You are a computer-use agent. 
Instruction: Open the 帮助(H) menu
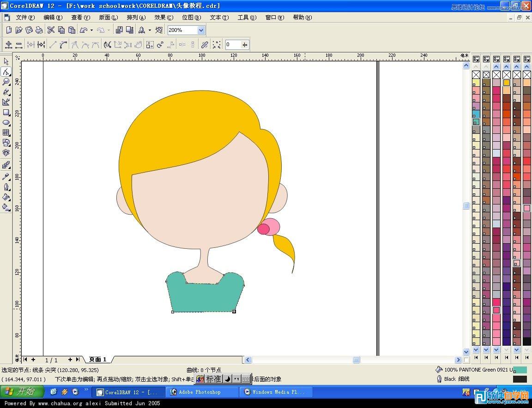click(x=302, y=18)
